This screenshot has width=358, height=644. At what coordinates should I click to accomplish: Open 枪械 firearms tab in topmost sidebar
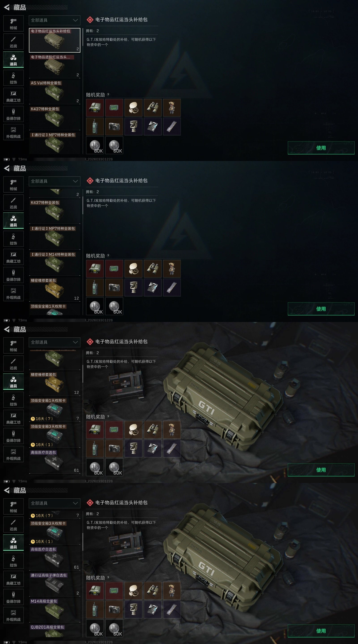click(x=13, y=23)
